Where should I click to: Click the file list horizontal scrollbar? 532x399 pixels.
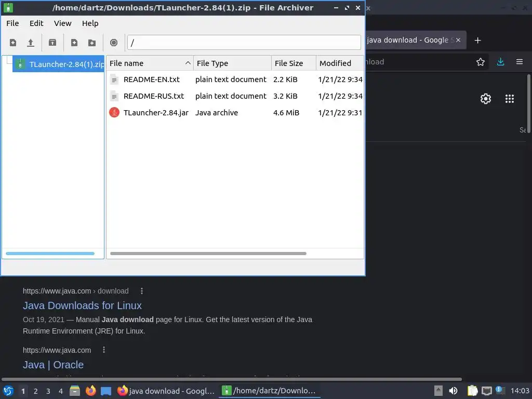[208, 254]
